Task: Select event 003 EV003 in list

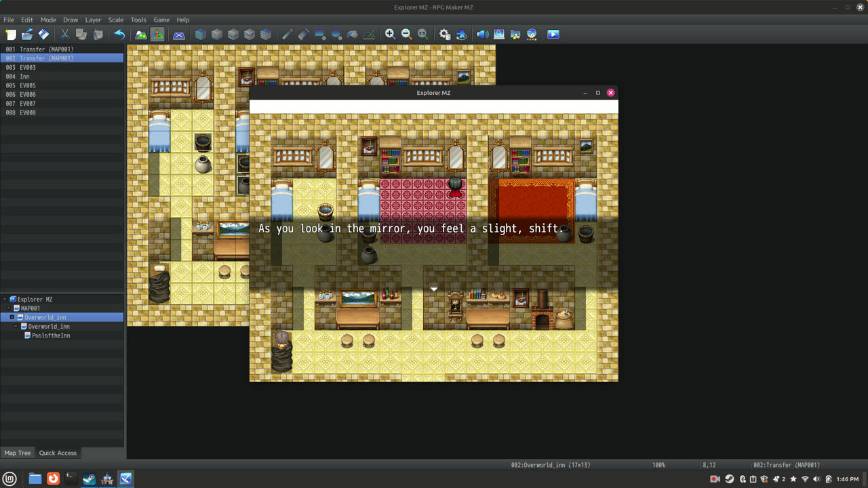Action: pyautogui.click(x=62, y=68)
